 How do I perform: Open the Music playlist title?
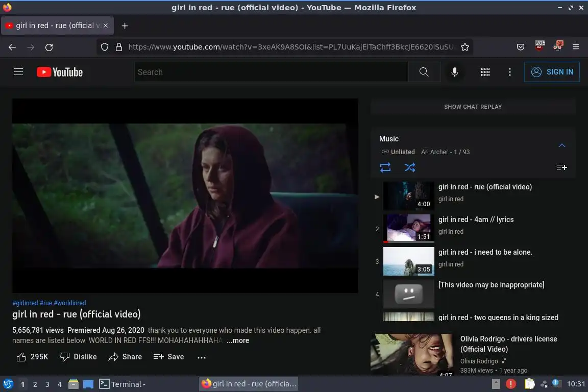[388, 139]
